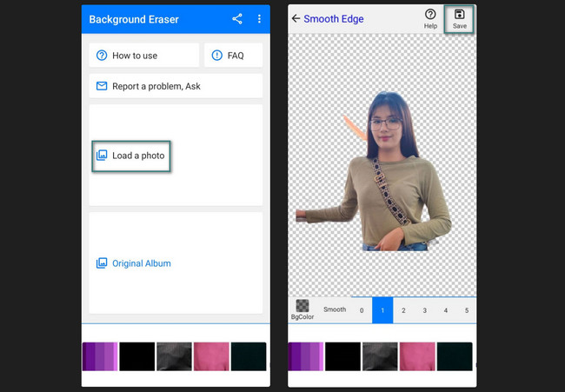Click the cutout woman image on canvas
The image size is (565, 392).
point(375,171)
